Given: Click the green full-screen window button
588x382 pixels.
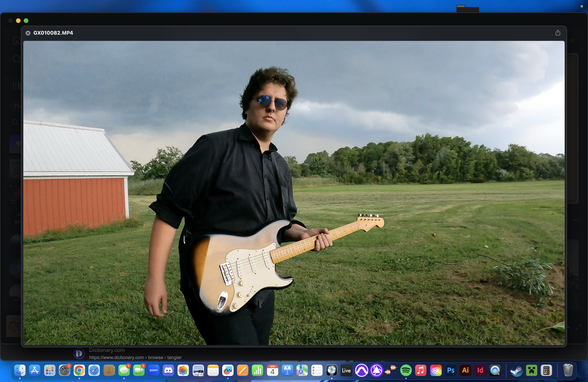Looking at the screenshot, I should pyautogui.click(x=26, y=21).
